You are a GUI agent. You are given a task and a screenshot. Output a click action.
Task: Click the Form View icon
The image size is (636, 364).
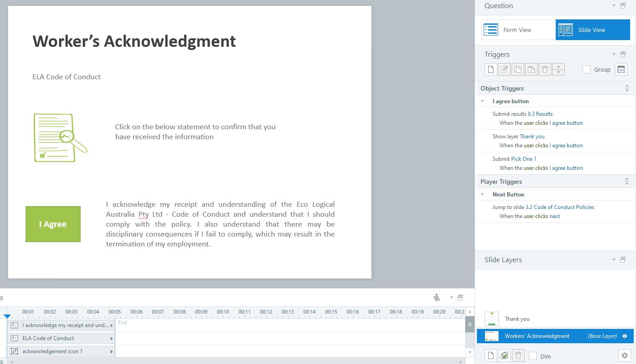point(491,30)
